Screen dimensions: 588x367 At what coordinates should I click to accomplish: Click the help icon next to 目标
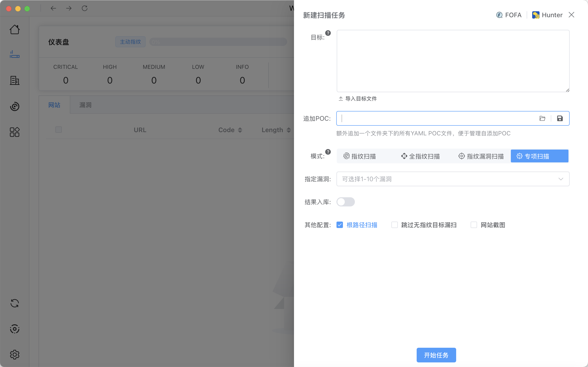click(328, 33)
